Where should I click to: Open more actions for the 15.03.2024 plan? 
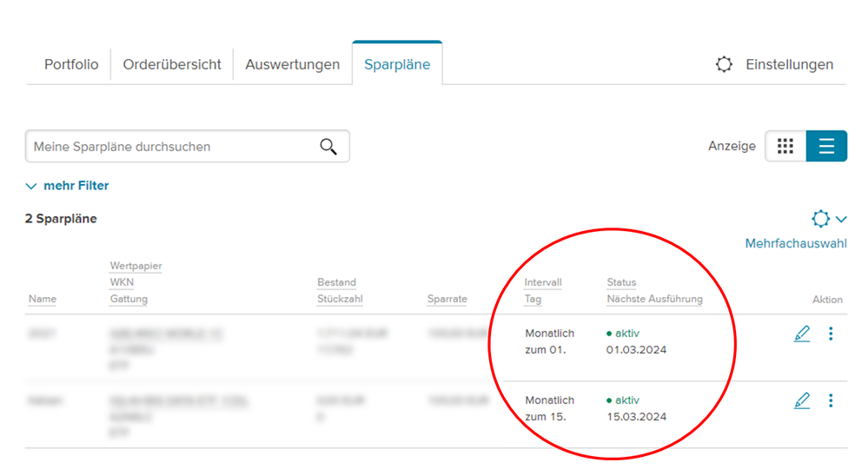[831, 400]
